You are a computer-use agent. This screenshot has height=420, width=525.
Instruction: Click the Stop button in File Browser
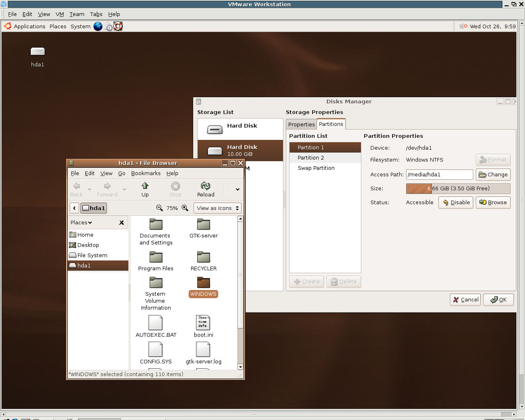(175, 189)
